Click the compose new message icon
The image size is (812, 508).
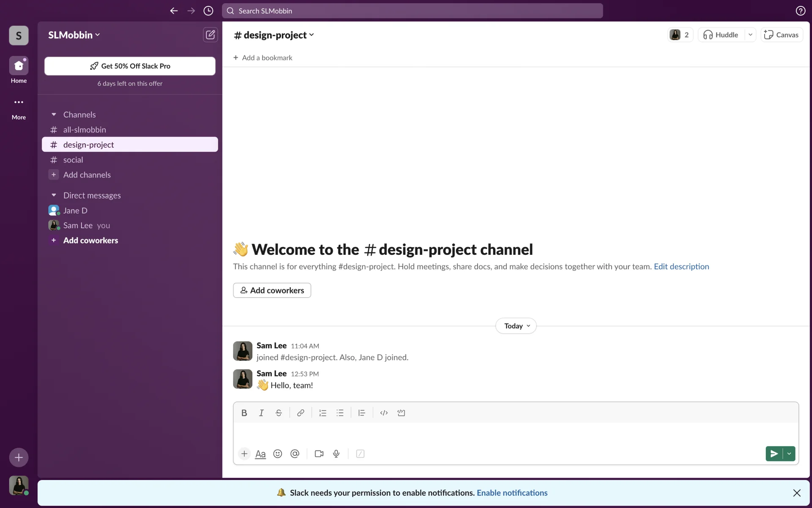click(x=210, y=35)
